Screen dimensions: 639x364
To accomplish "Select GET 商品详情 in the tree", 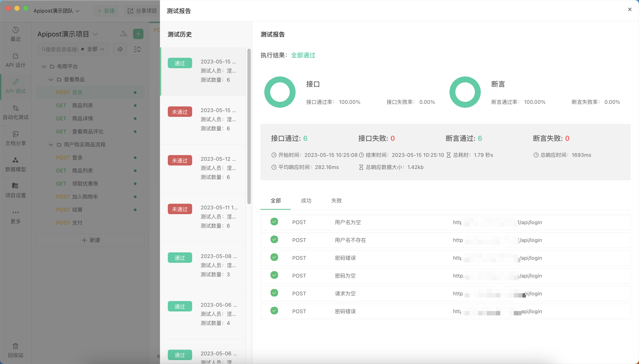I will tap(91, 119).
